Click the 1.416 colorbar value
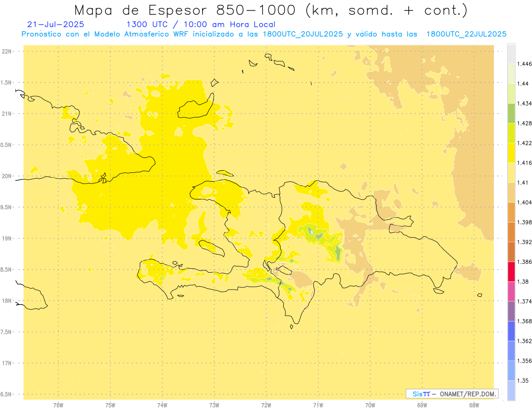 pyautogui.click(x=524, y=163)
